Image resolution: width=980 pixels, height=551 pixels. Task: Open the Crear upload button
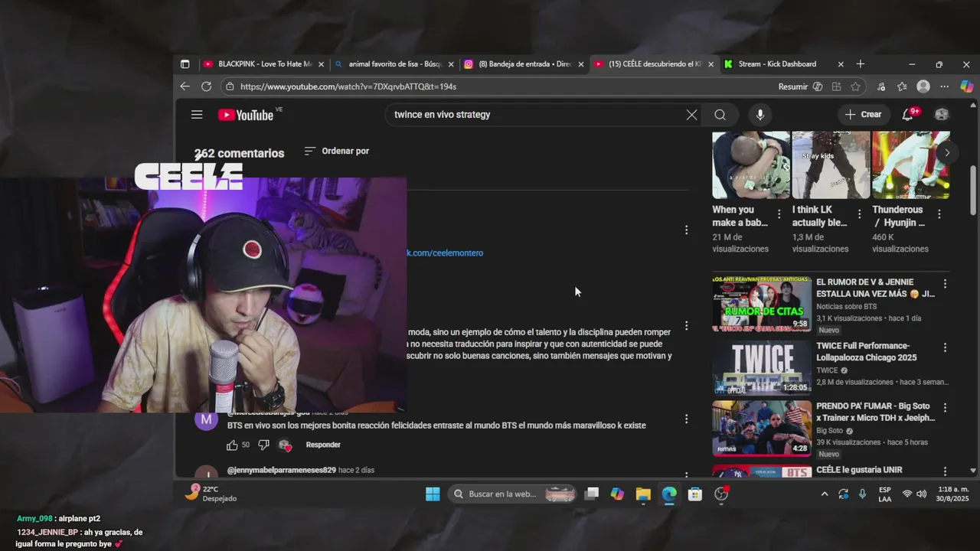864,115
